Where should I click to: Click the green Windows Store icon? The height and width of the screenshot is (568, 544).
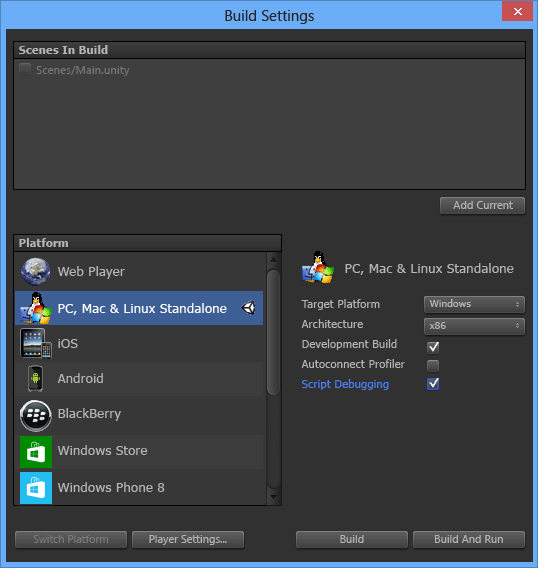pyautogui.click(x=36, y=452)
